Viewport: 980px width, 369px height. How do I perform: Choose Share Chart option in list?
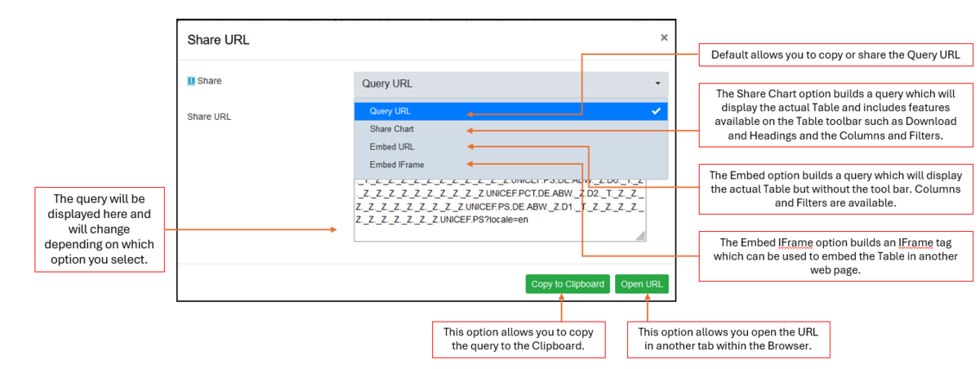tap(392, 129)
